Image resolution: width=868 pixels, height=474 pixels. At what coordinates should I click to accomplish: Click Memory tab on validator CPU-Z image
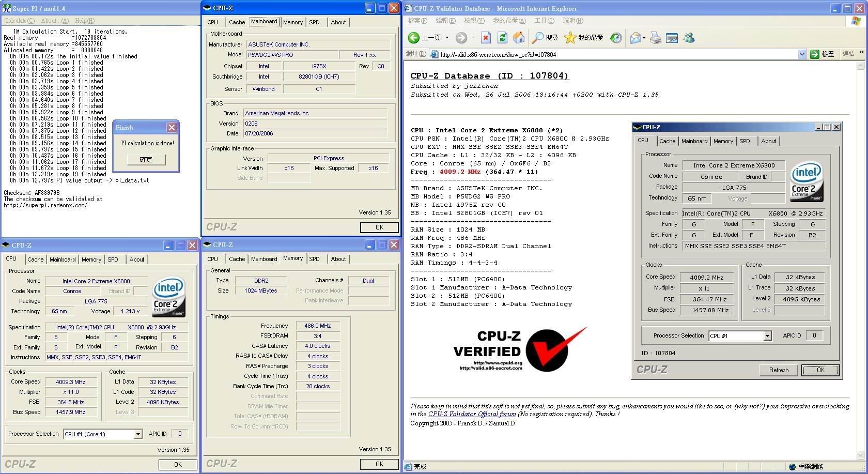(723, 141)
